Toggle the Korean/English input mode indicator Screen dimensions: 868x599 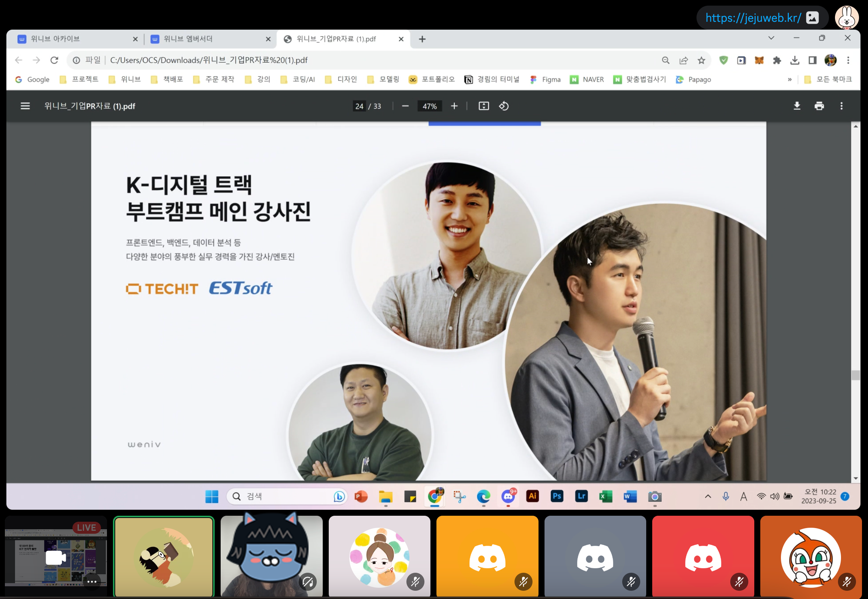pyautogui.click(x=743, y=497)
